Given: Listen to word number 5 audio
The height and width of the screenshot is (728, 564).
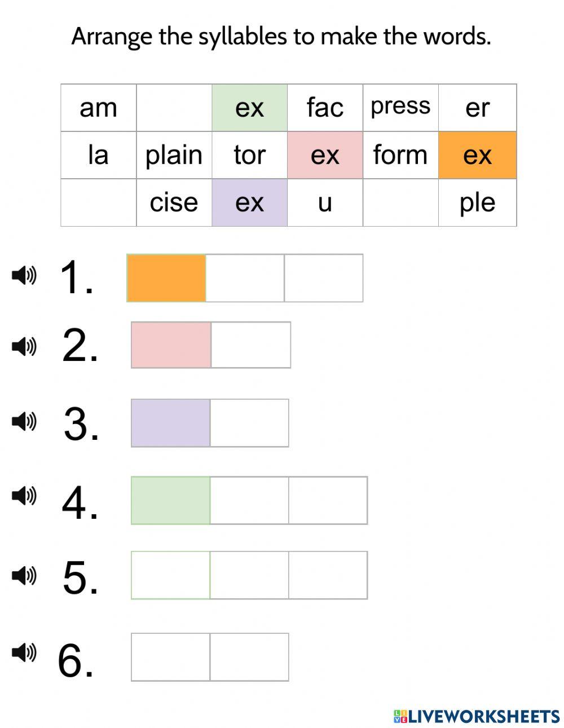Looking at the screenshot, I should [x=24, y=576].
